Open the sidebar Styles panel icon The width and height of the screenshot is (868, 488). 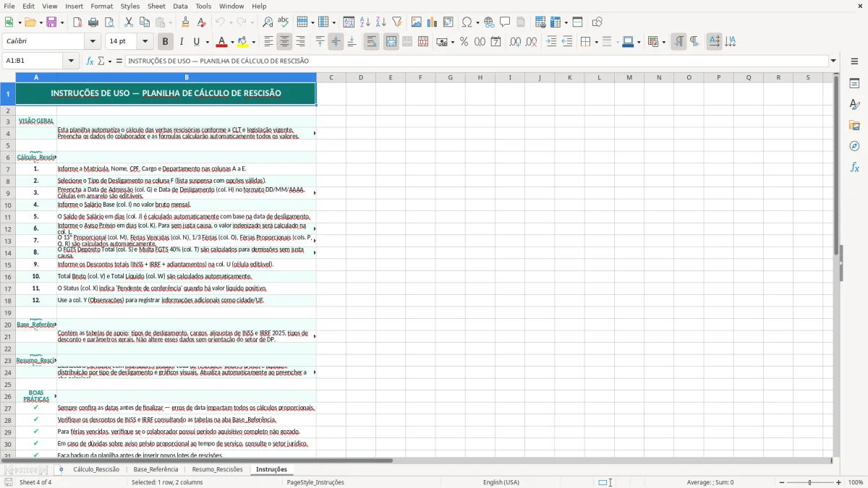[x=854, y=105]
